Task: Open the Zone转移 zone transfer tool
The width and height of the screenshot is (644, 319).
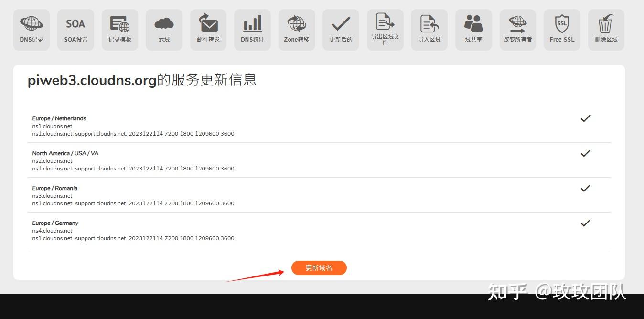Action: 296,29
